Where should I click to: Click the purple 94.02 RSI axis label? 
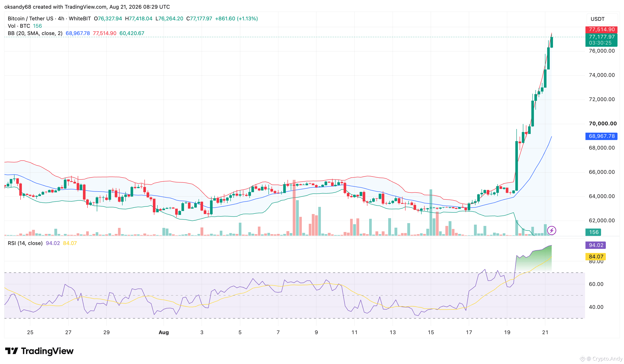595,245
